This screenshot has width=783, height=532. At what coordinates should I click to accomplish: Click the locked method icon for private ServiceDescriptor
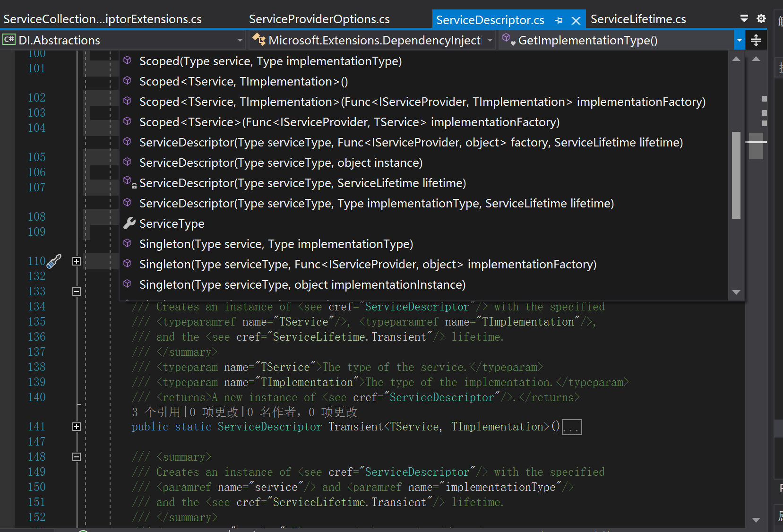[x=129, y=182]
